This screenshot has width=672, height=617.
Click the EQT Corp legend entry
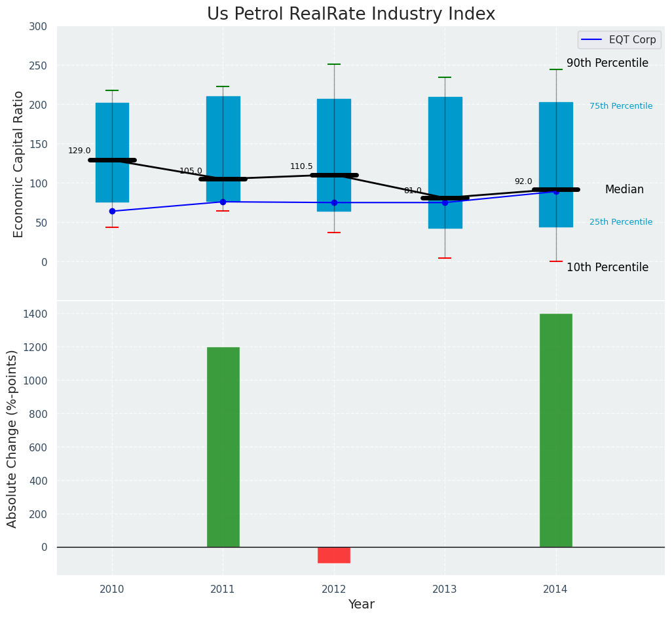click(x=618, y=39)
